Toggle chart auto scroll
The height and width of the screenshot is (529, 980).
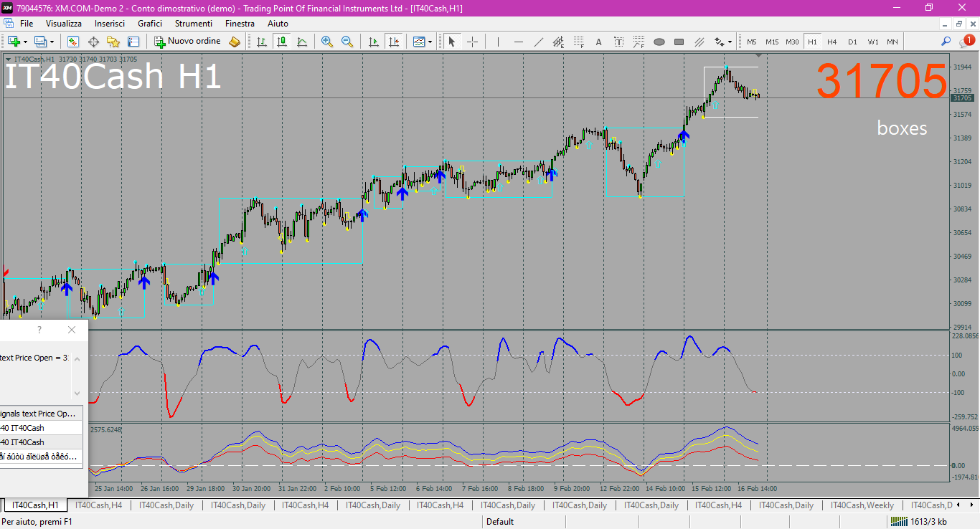[373, 42]
